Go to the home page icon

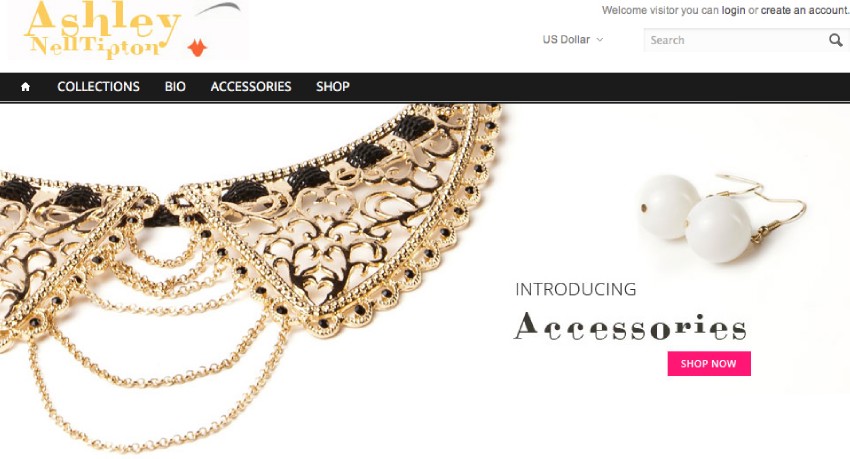[25, 87]
